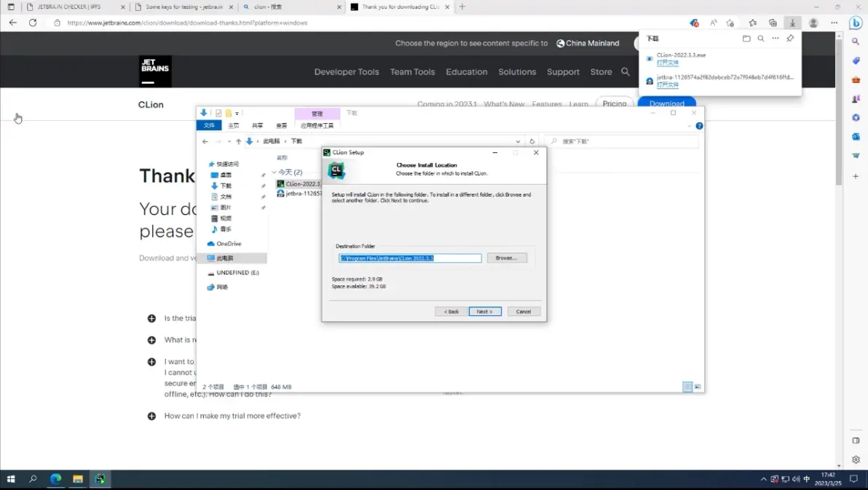The width and height of the screenshot is (868, 490).
Task: Select 图片 in Explorer sidebar
Action: pos(226,207)
